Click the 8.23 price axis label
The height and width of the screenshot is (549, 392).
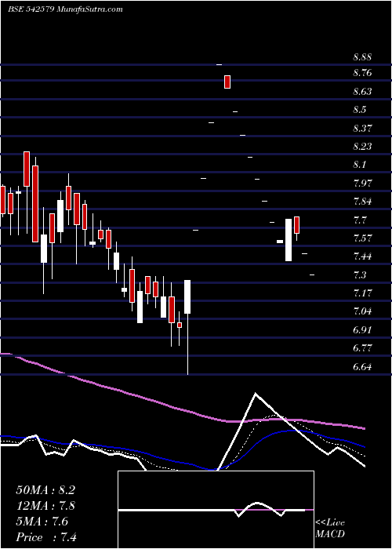click(362, 147)
